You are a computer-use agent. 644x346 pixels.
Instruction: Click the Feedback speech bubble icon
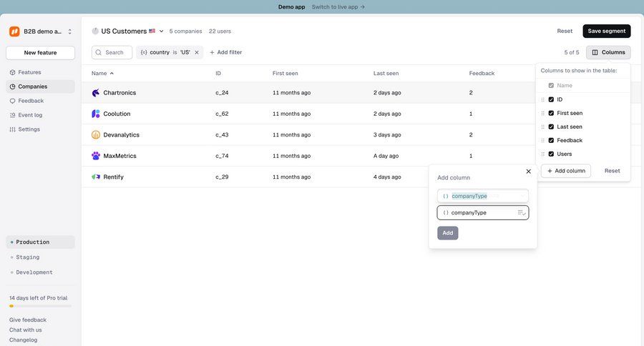tap(12, 101)
